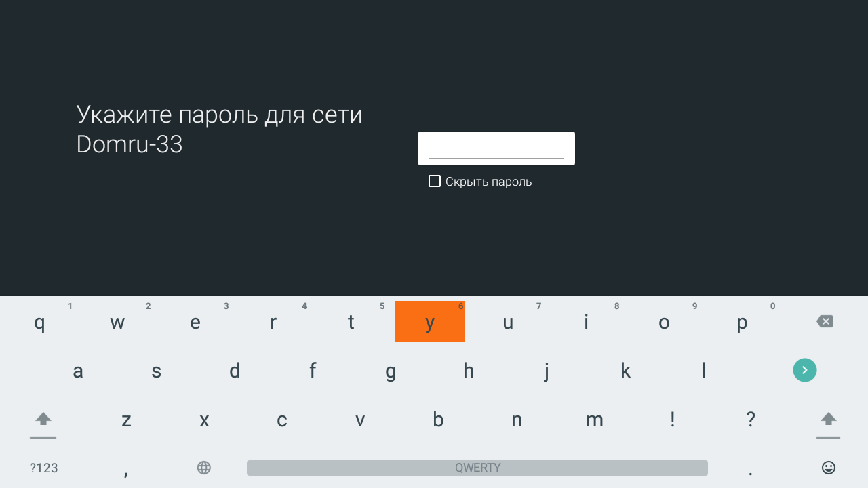Choose the z key
Image resolution: width=868 pixels, height=488 pixels.
pos(126,420)
